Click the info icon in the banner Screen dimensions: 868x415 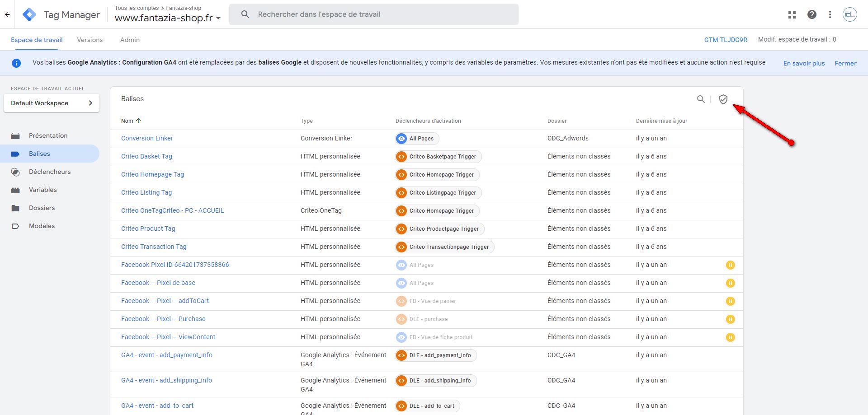[16, 63]
